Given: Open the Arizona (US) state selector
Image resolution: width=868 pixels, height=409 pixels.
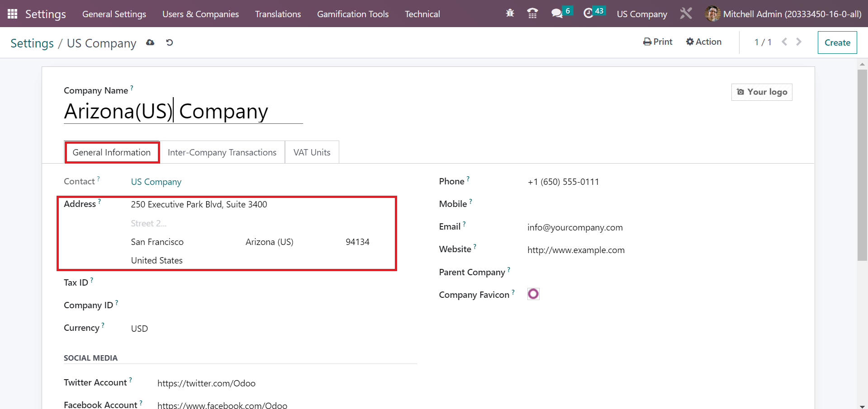Looking at the screenshot, I should [x=269, y=242].
